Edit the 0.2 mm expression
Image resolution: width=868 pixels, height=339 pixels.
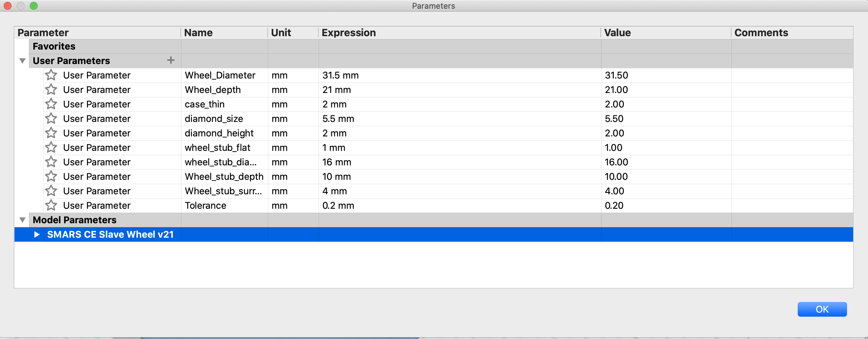pyautogui.click(x=460, y=205)
